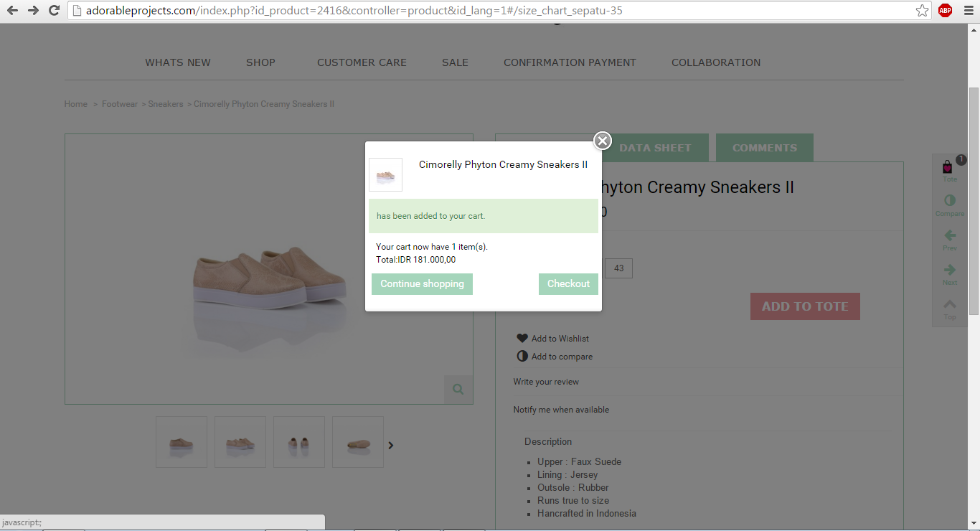Image resolution: width=980 pixels, height=531 pixels.
Task: Click Write your review link
Action: 546,382
